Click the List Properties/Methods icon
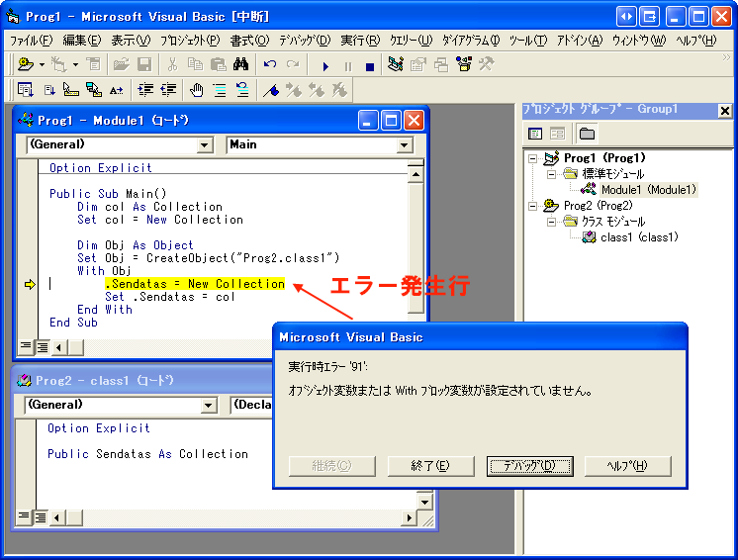The height and width of the screenshot is (560, 738). click(26, 89)
